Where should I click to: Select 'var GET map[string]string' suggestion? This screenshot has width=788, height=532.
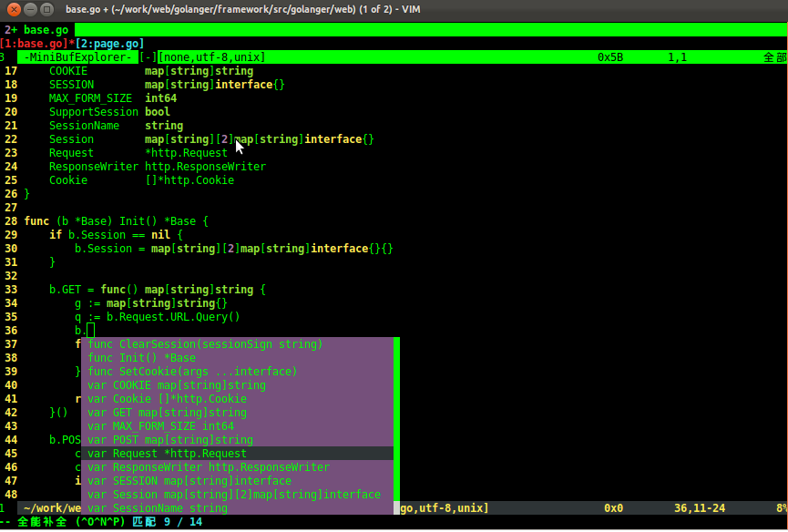tap(167, 413)
